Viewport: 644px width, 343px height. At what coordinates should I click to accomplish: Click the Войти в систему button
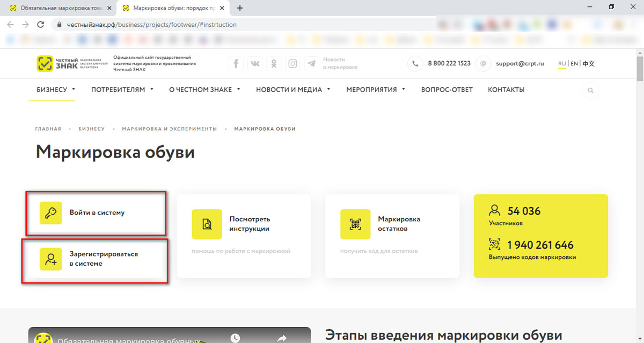tap(96, 213)
